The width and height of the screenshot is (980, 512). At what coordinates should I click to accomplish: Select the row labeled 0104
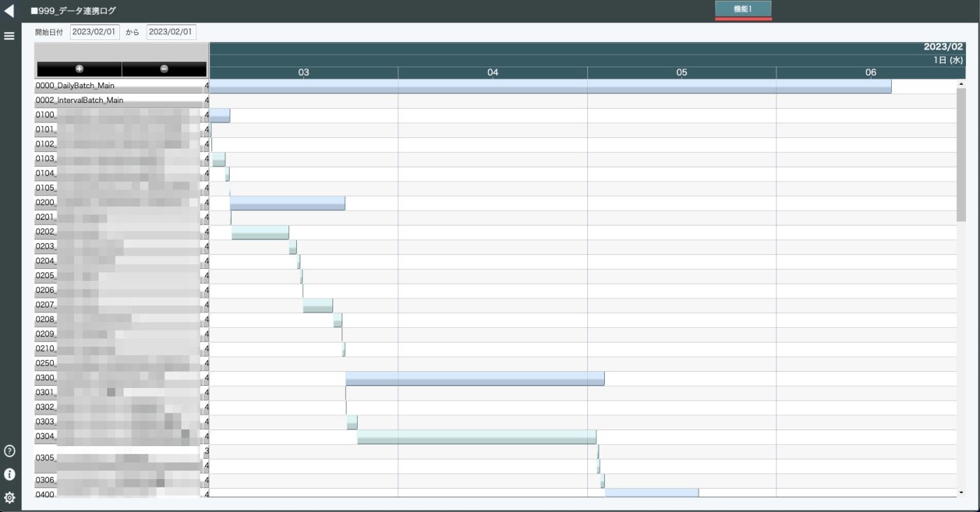pyautogui.click(x=118, y=174)
